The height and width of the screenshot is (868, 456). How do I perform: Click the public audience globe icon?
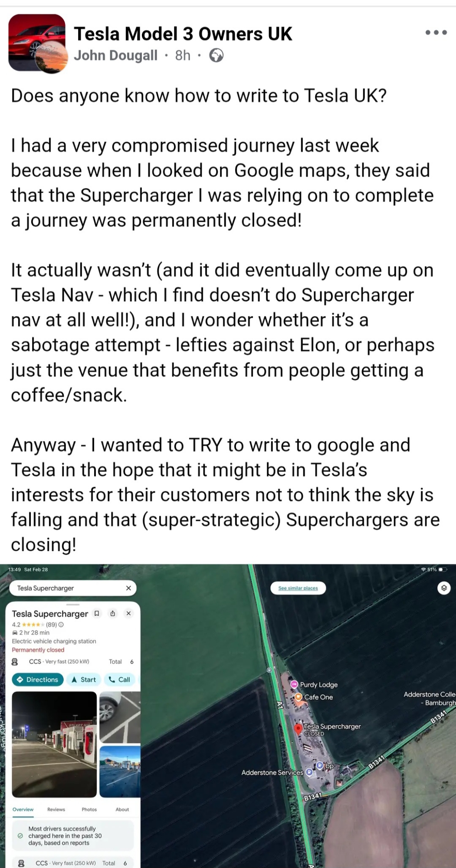coord(216,56)
